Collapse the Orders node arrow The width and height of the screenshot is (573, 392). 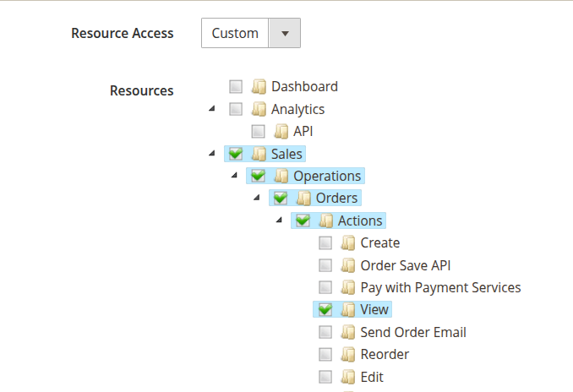[256, 198]
